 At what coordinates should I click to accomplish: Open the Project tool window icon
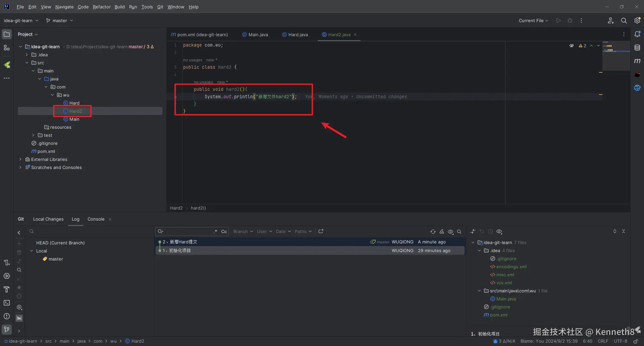7,34
